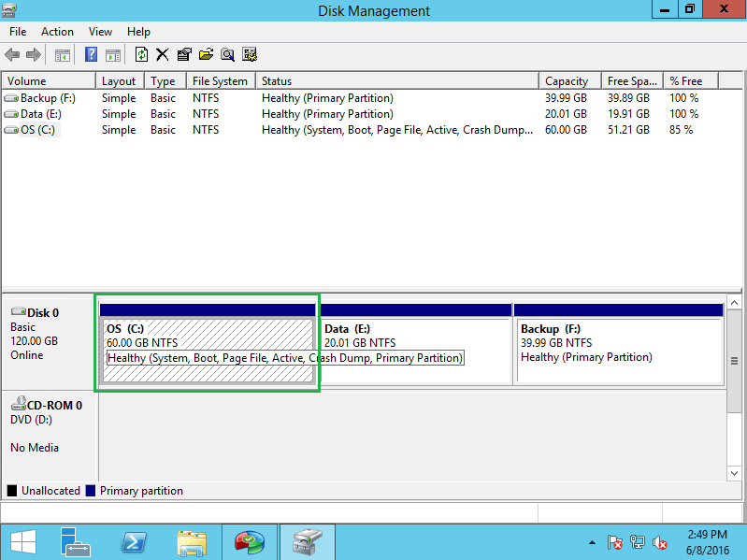Select the Backup (F:) volume row
The width and height of the screenshot is (747, 560).
tap(371, 98)
